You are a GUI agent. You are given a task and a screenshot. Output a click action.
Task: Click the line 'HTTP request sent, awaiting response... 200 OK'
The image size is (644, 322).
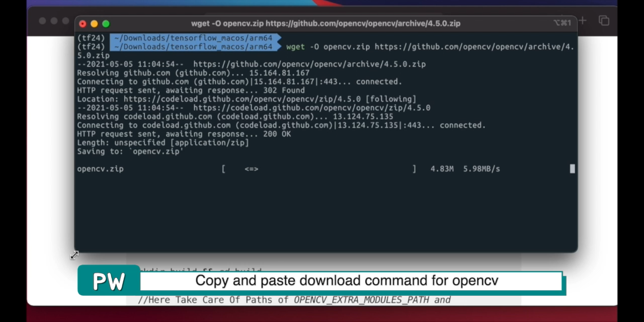[x=184, y=134]
